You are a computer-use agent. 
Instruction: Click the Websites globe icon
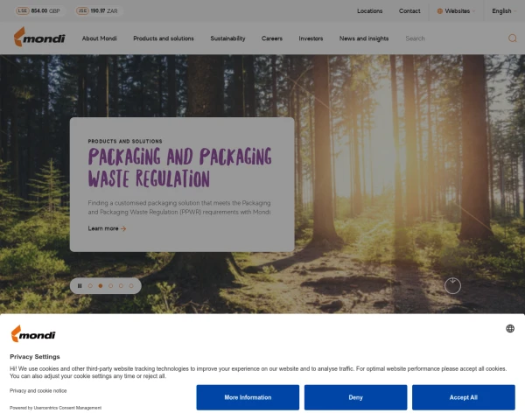(x=439, y=11)
